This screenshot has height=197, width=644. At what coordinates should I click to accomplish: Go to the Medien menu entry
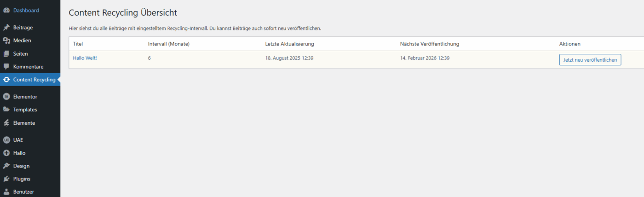pos(22,41)
